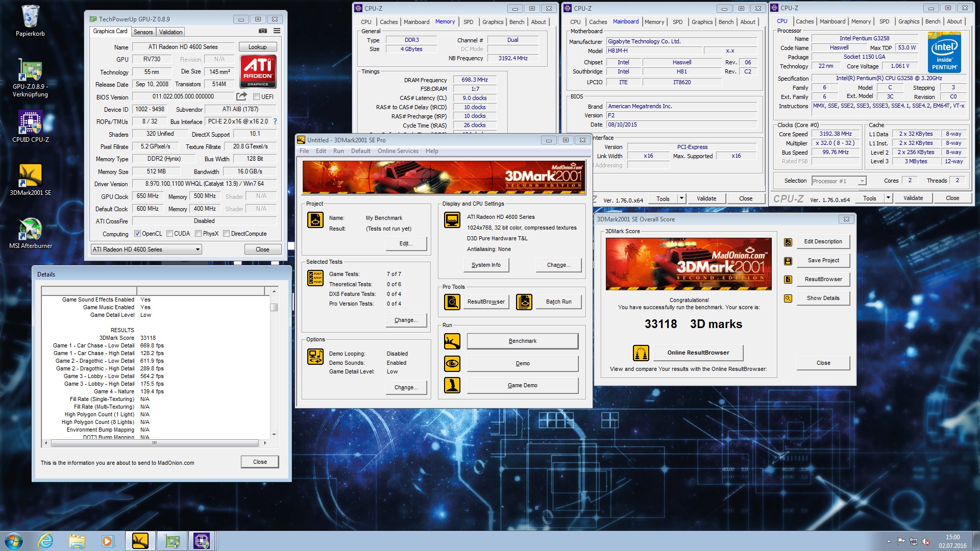Click the Demo eye icon

click(x=452, y=364)
